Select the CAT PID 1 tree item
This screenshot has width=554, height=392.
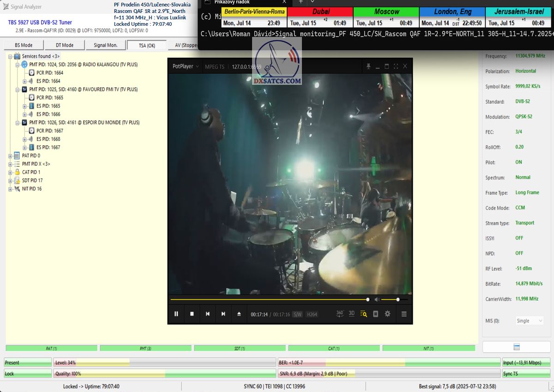tap(31, 172)
